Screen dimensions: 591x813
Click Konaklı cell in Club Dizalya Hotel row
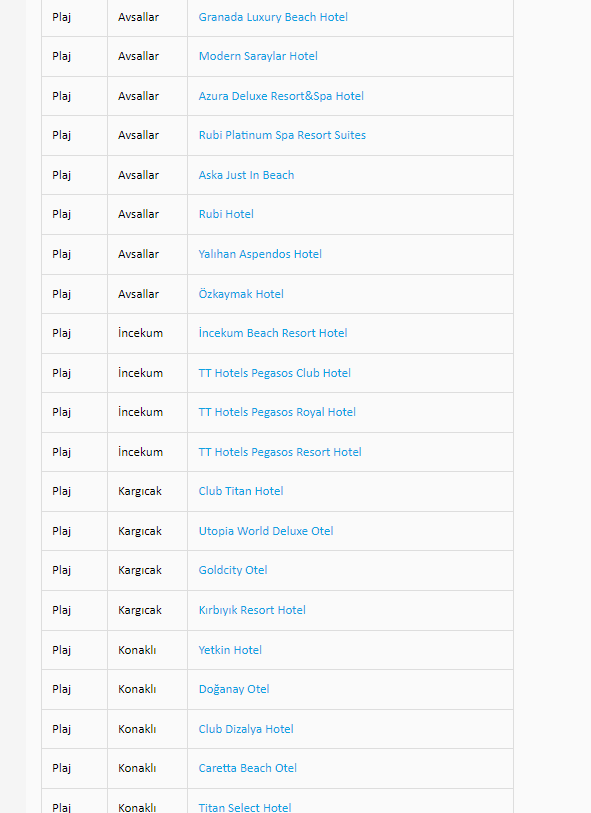(147, 728)
